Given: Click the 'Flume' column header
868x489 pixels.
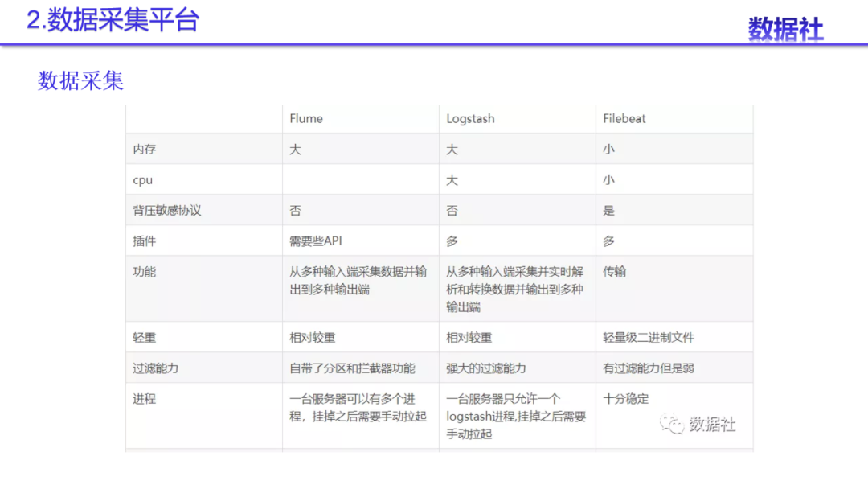Looking at the screenshot, I should (306, 118).
